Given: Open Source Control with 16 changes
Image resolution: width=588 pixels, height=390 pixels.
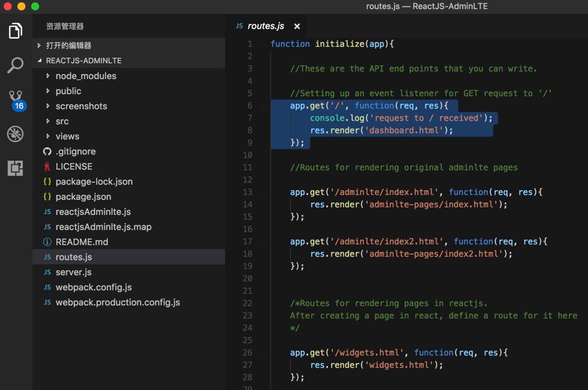Looking at the screenshot, I should point(15,100).
